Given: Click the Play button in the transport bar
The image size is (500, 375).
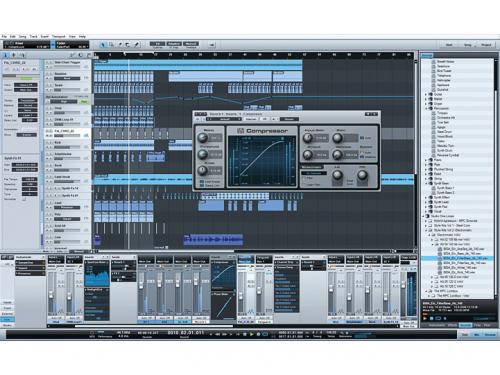Looking at the screenshot, I should point(251,334).
